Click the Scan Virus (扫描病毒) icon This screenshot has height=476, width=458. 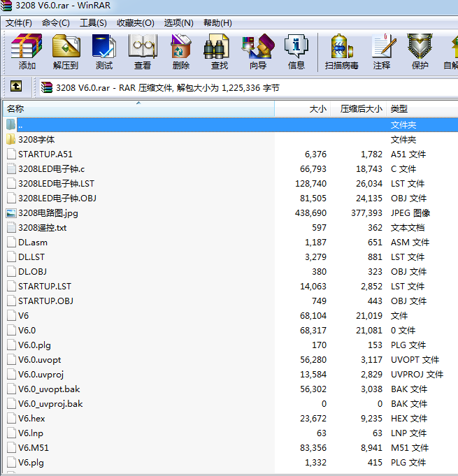341,46
